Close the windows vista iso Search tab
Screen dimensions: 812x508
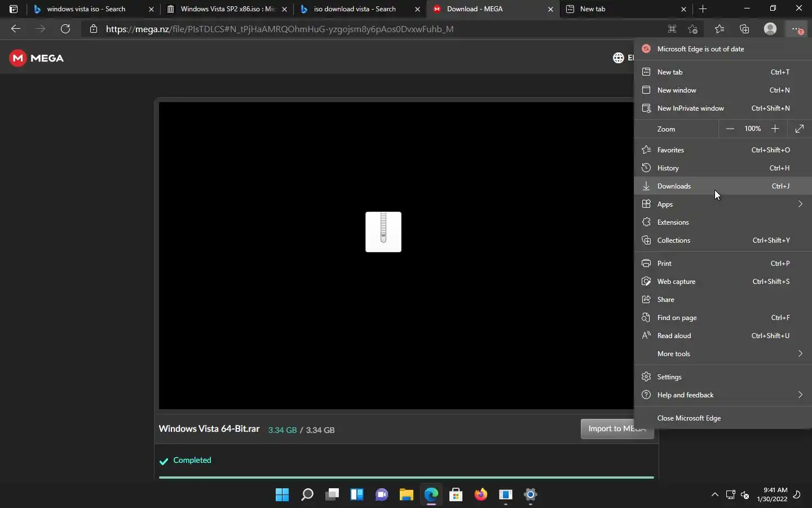[x=151, y=9]
